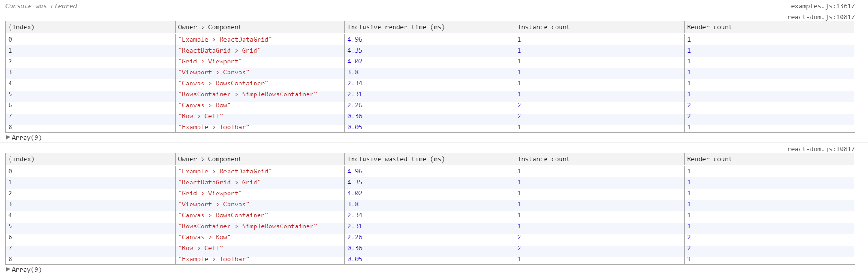Click index 5 in the wasted time table
Screen dimensions: 868x273
pyautogui.click(x=10, y=226)
